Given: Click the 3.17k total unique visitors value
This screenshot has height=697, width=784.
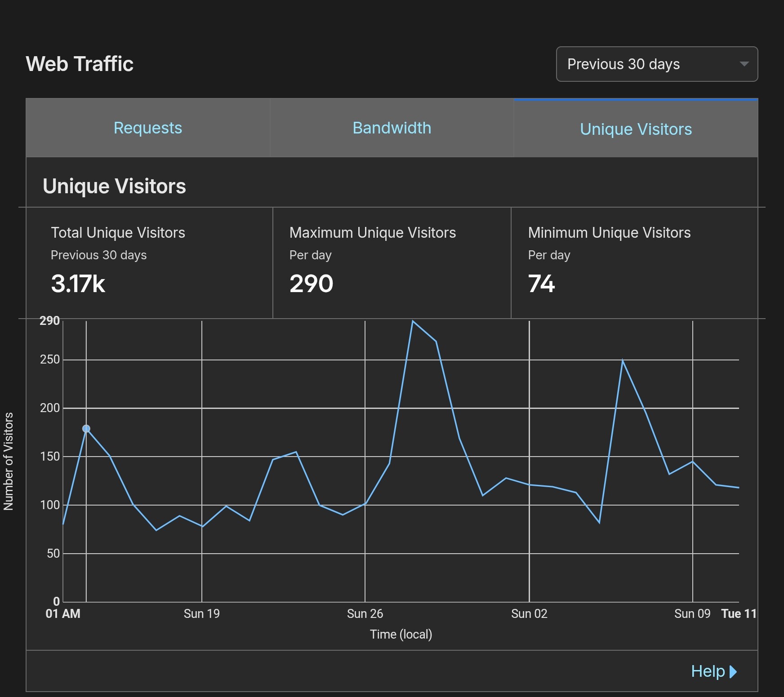Looking at the screenshot, I should (x=78, y=284).
